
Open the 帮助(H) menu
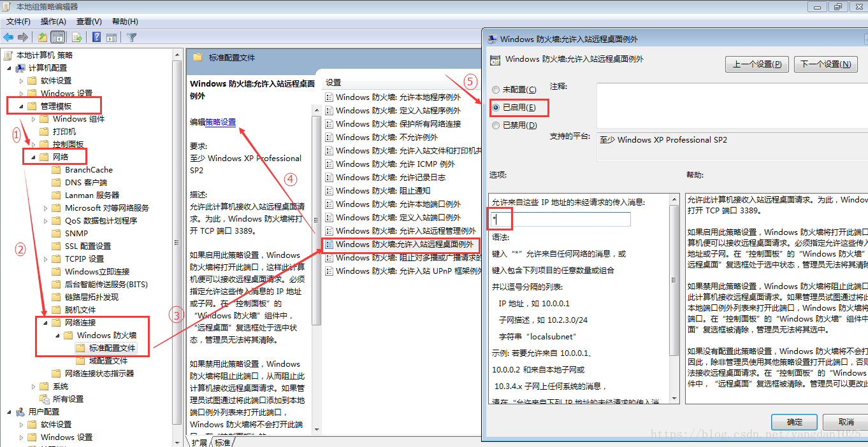125,22
